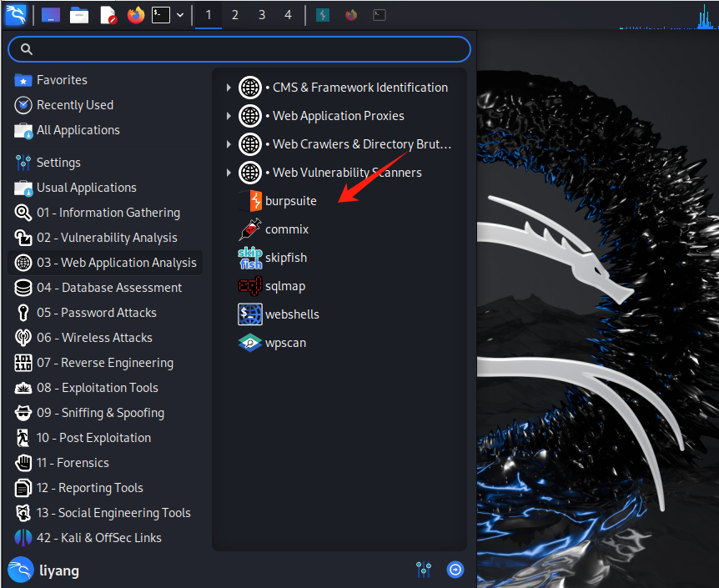Open 11 - Forensics category
The image size is (719, 588).
point(105,463)
